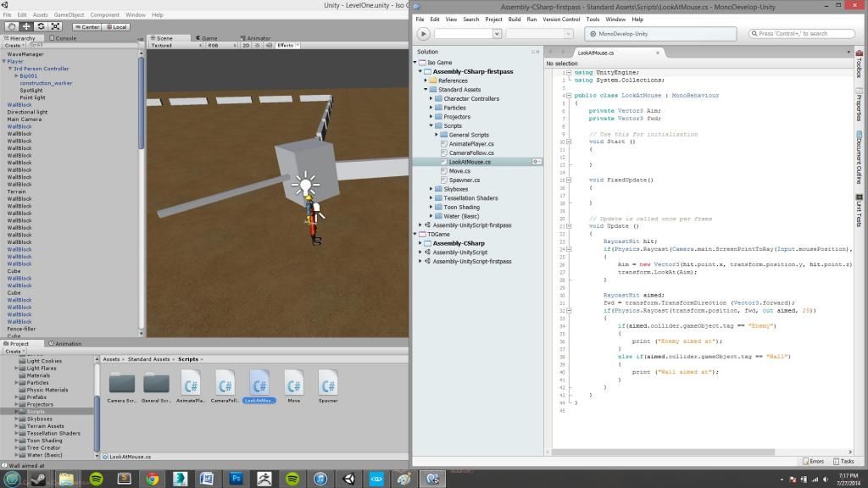Toggle pivot mode Center button
Image resolution: width=868 pixels, height=488 pixels.
86,26
